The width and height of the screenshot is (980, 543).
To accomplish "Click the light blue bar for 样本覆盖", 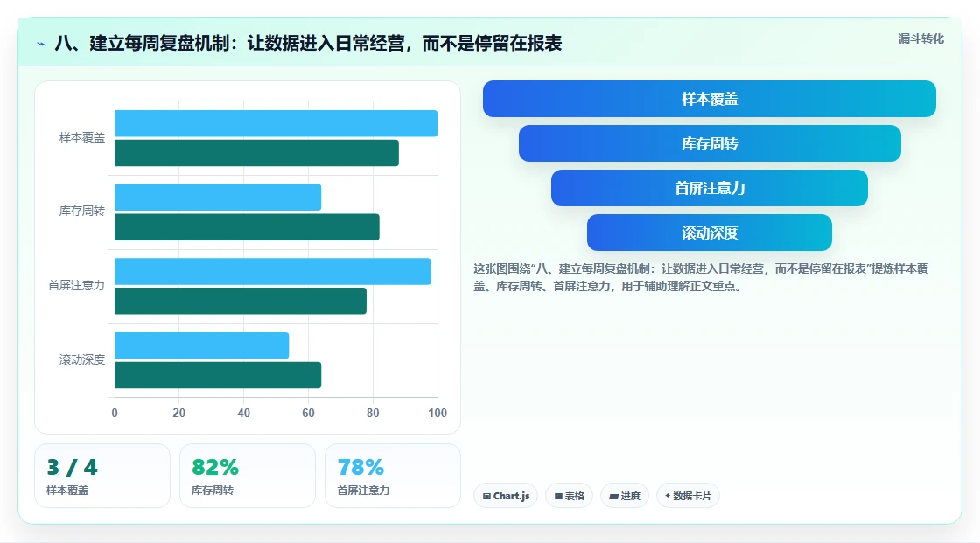I will pos(276,123).
